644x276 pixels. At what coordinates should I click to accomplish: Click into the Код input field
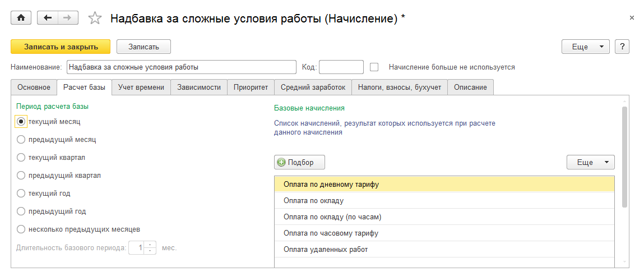coord(341,67)
